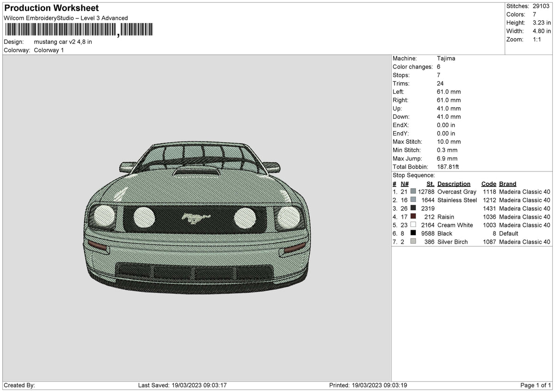The image size is (555, 392).
Task: Select the Code column header
Action: click(489, 184)
